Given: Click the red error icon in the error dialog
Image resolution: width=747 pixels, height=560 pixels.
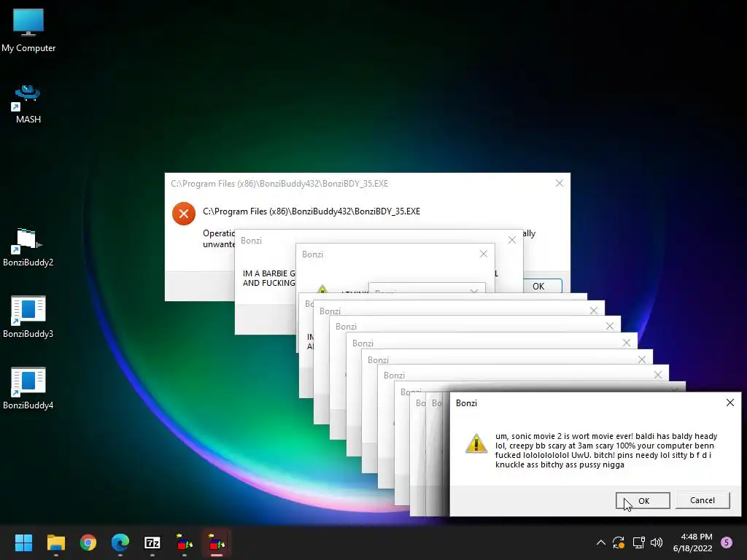Looking at the screenshot, I should point(183,214).
